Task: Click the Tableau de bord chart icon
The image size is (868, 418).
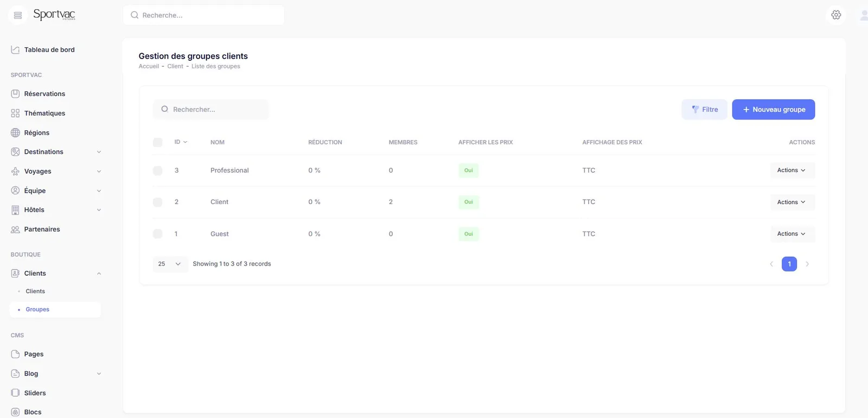Action: coord(15,50)
